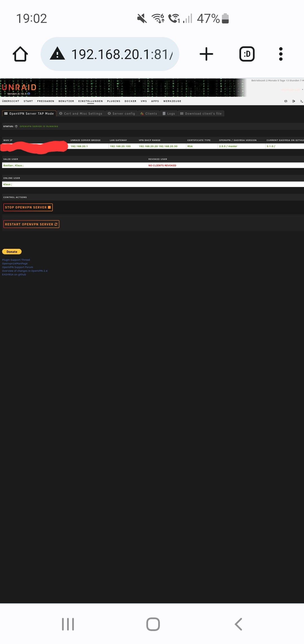Tap the Android home button
Viewport: 304px width, 644px height.
pyautogui.click(x=153, y=624)
